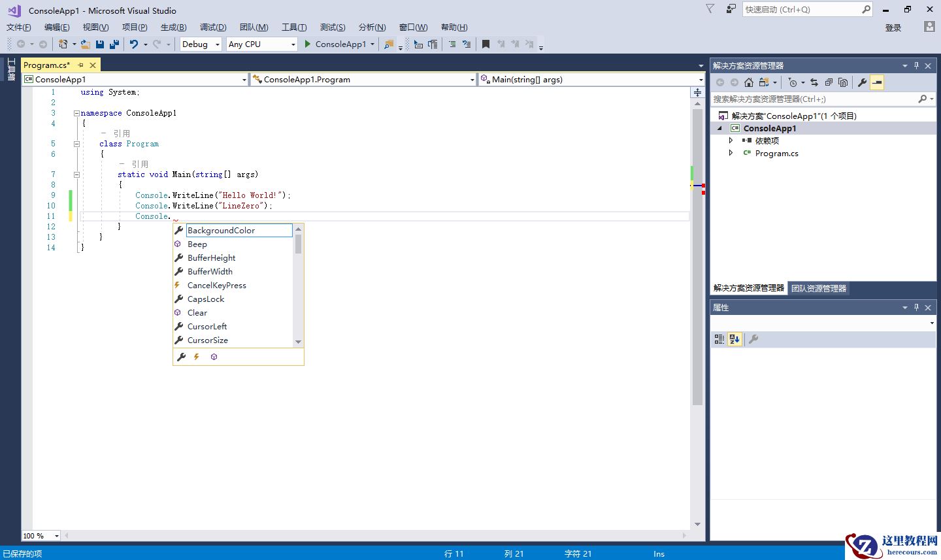Expand the Program.cs node in Solution Explorer
Image resolution: width=941 pixels, height=560 pixels.
pos(731,154)
